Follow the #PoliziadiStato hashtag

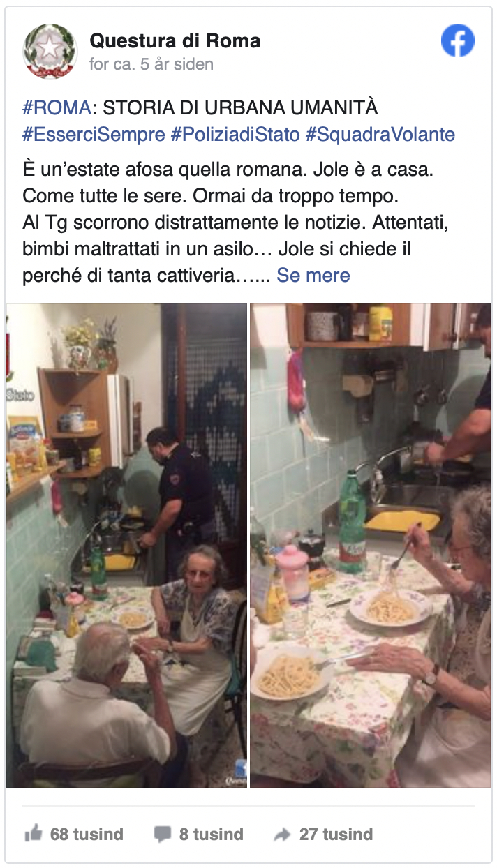click(235, 135)
